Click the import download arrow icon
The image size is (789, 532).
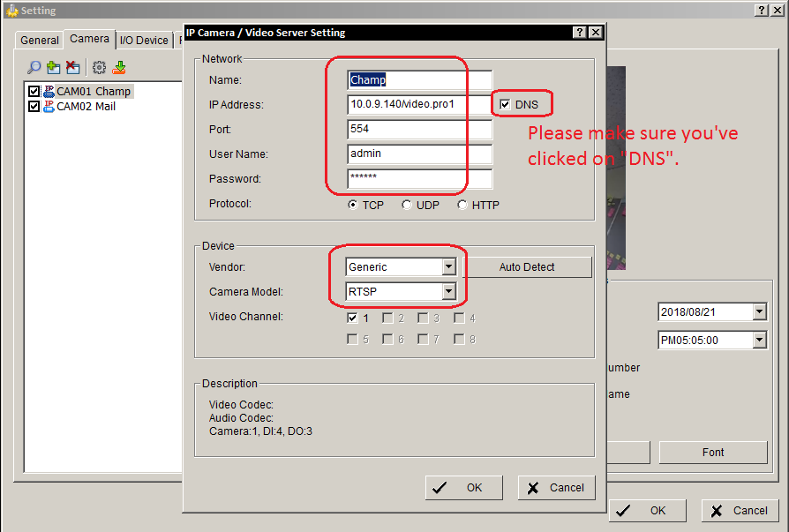pos(119,67)
